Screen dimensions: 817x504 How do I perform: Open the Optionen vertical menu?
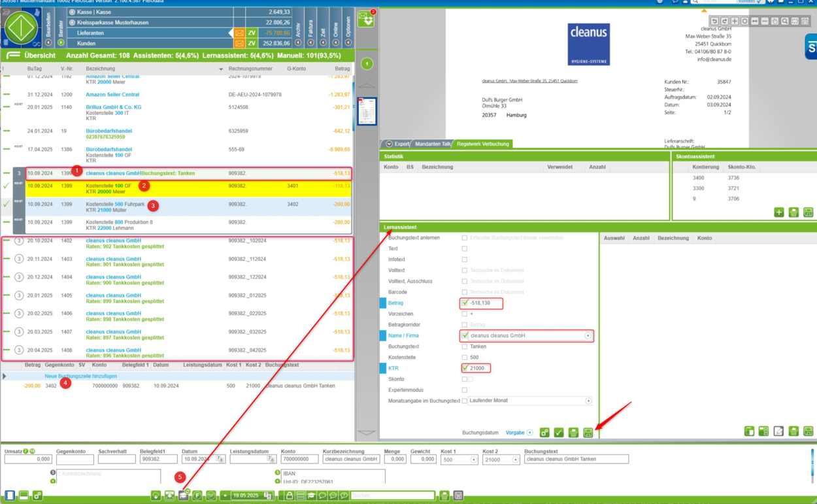pyautogui.click(x=348, y=27)
